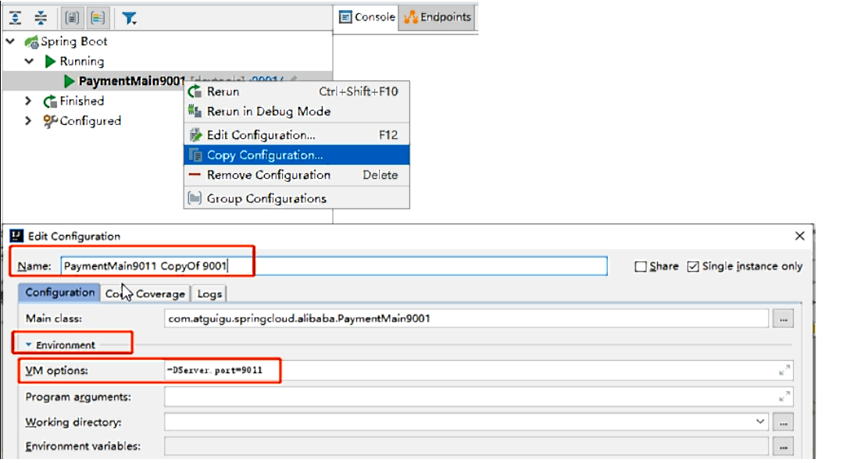Screen dimensions: 868x463
Task: Click the Environment variables field
Action: (x=466, y=447)
